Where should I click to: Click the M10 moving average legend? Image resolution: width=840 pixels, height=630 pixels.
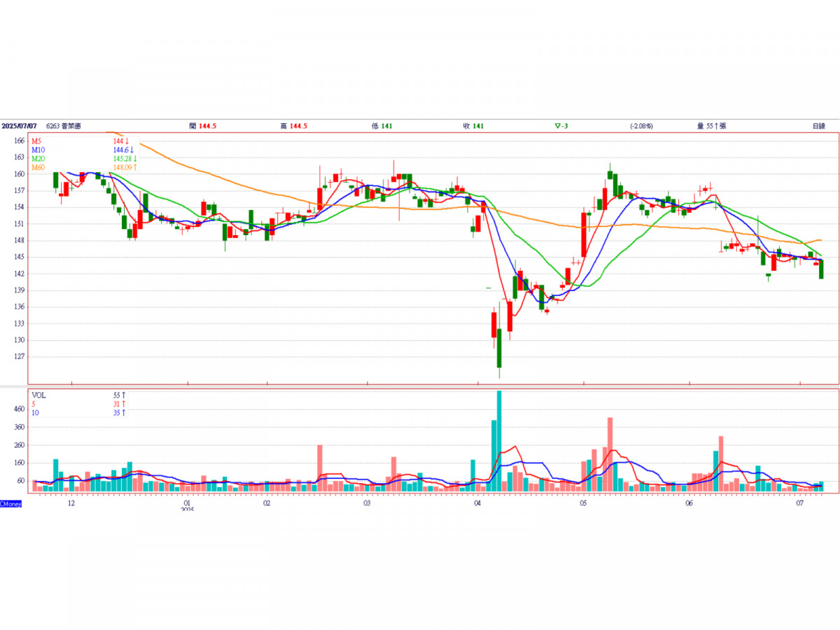coord(38,150)
